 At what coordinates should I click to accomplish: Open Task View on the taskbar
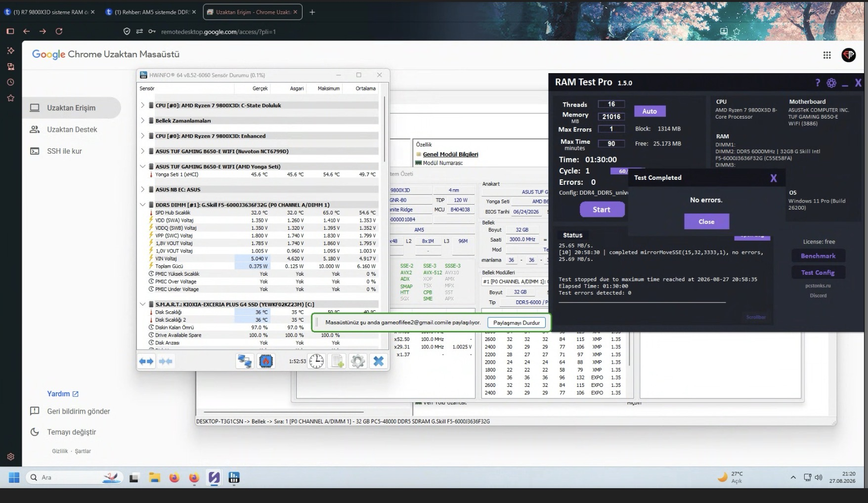(x=134, y=478)
